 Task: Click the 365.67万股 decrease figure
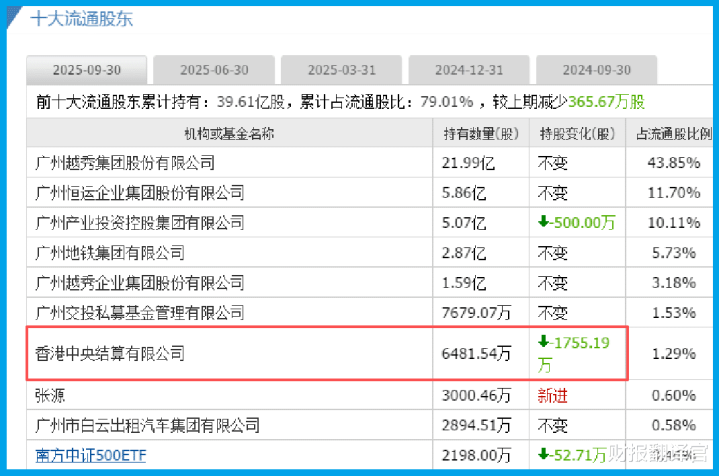tap(607, 102)
